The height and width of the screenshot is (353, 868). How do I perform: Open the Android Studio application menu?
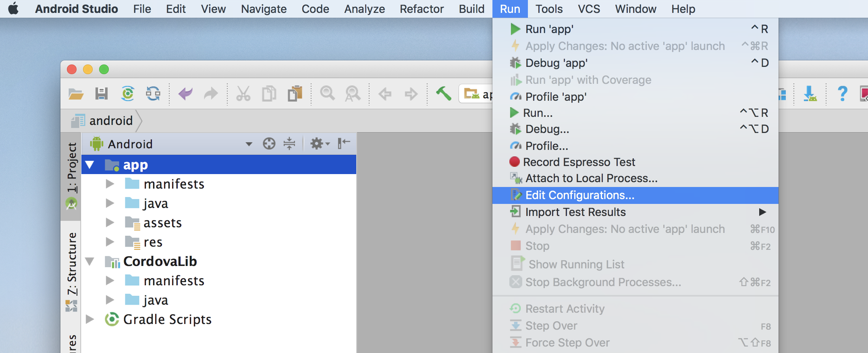pos(77,9)
